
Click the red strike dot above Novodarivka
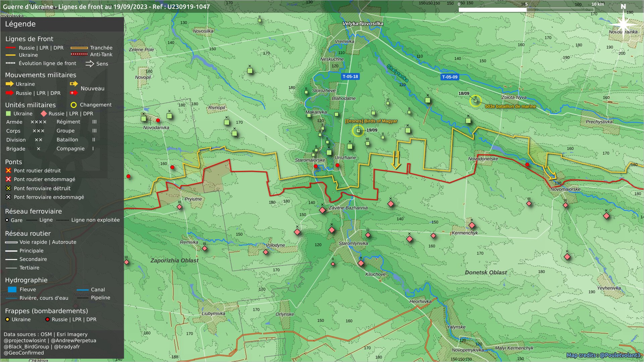point(158,120)
